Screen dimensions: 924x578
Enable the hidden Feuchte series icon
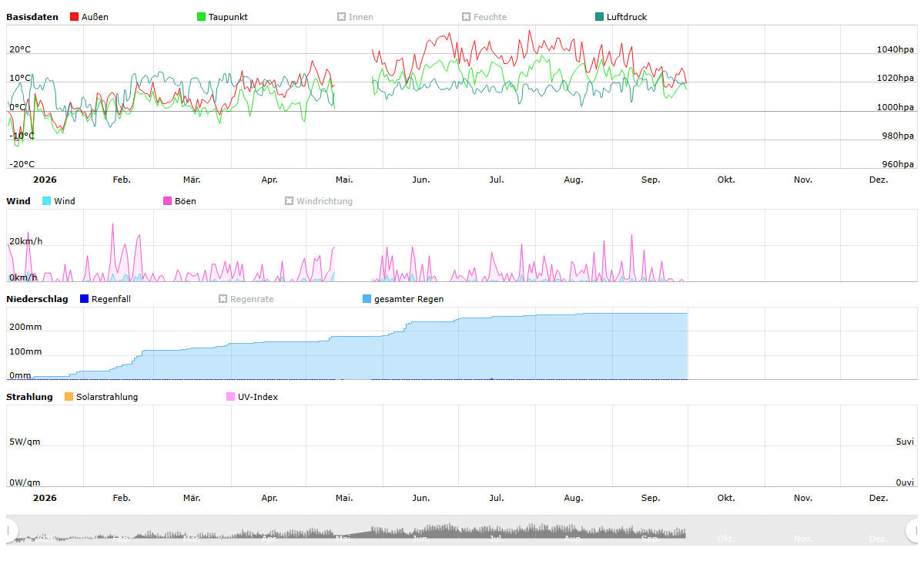[x=466, y=17]
